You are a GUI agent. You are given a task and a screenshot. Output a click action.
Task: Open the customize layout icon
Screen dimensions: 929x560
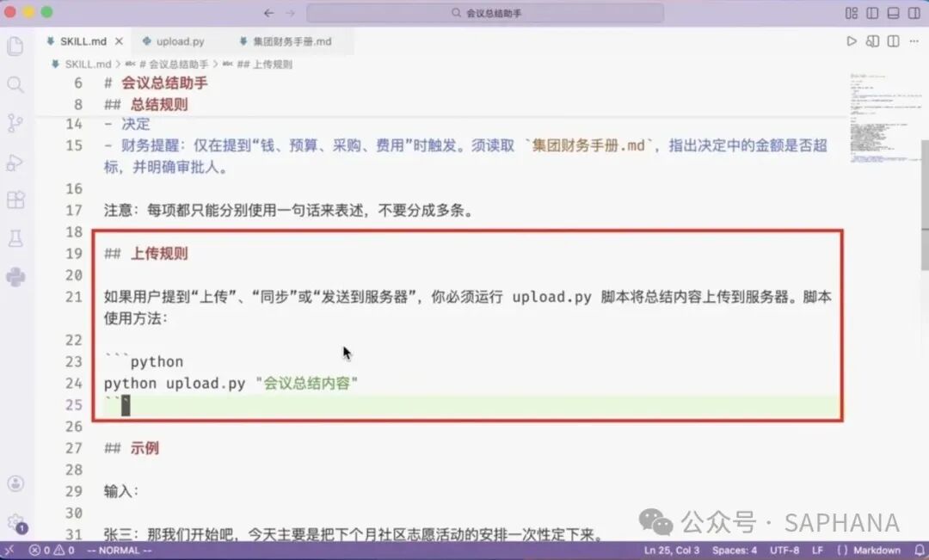pos(852,13)
